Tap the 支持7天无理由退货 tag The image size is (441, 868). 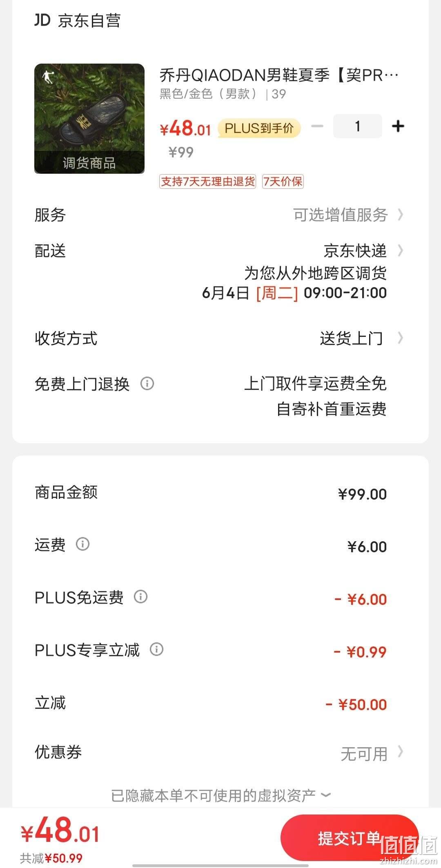pyautogui.click(x=207, y=182)
